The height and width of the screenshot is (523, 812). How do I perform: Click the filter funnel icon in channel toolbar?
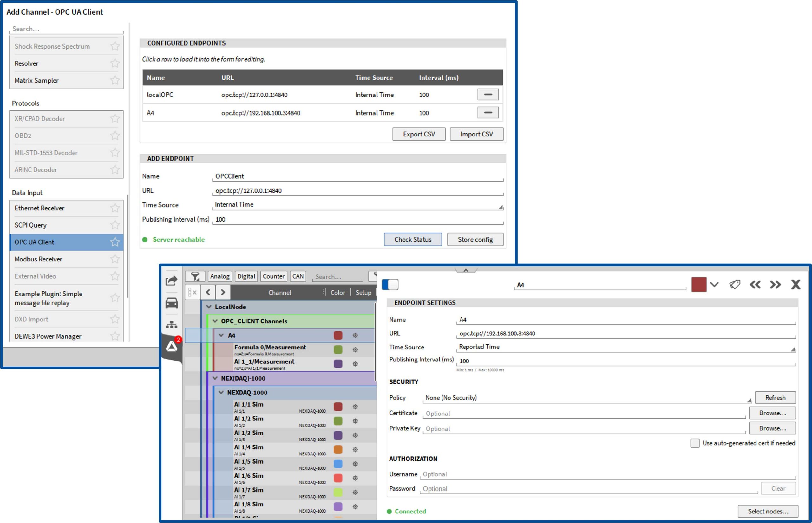coord(195,276)
